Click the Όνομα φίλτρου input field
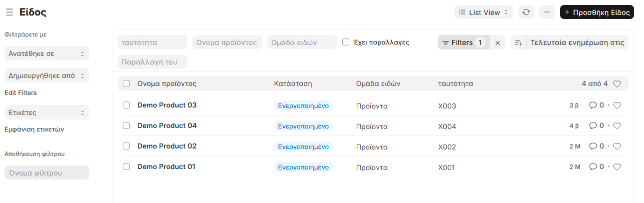 coord(46,172)
